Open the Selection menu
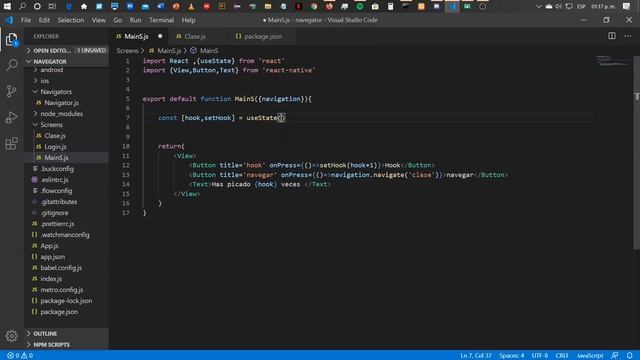 click(71, 20)
